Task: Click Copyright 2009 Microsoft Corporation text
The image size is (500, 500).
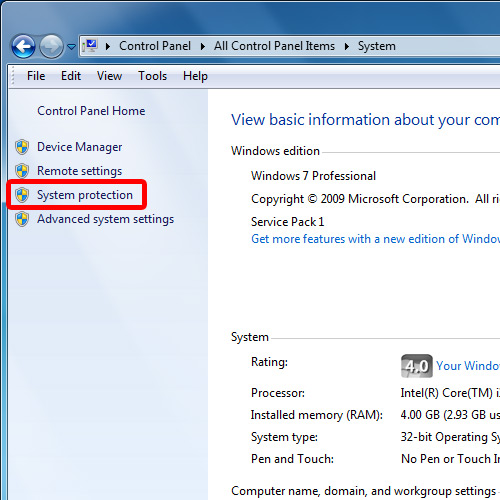Action: pos(375,199)
